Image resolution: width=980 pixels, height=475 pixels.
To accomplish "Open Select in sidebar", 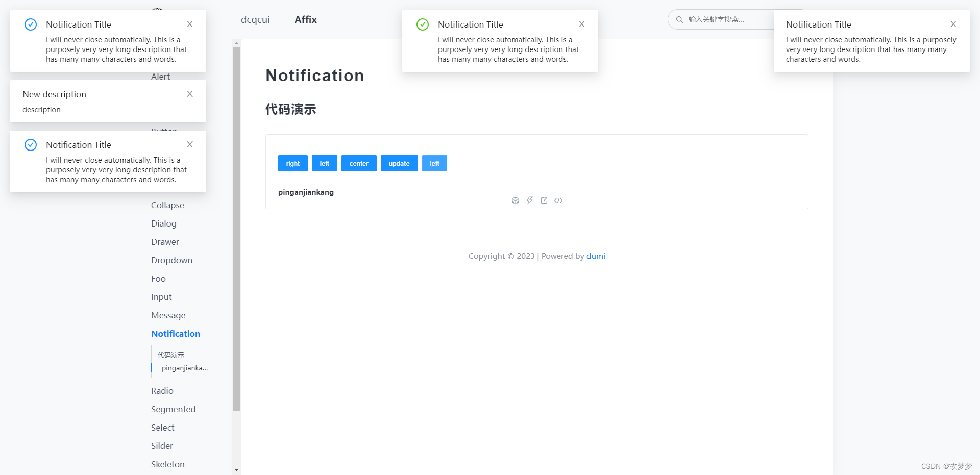I will point(163,428).
